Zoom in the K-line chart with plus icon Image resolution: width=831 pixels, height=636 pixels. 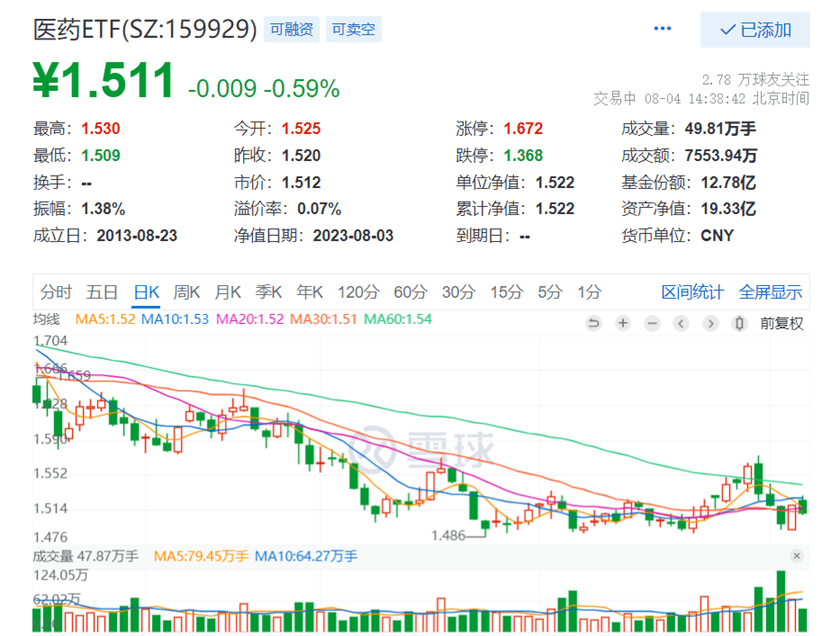pos(623,323)
